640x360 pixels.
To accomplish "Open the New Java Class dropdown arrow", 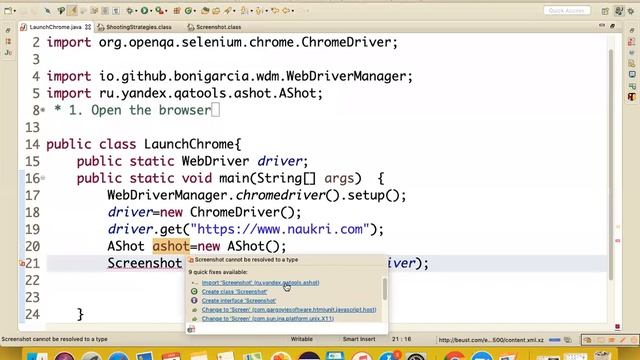I will pyautogui.click(x=195, y=11).
